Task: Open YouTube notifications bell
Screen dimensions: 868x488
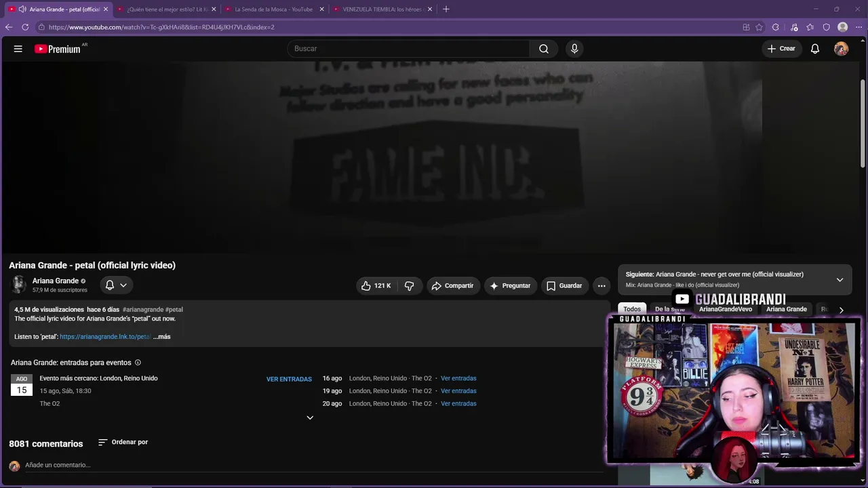Action: [x=815, y=49]
